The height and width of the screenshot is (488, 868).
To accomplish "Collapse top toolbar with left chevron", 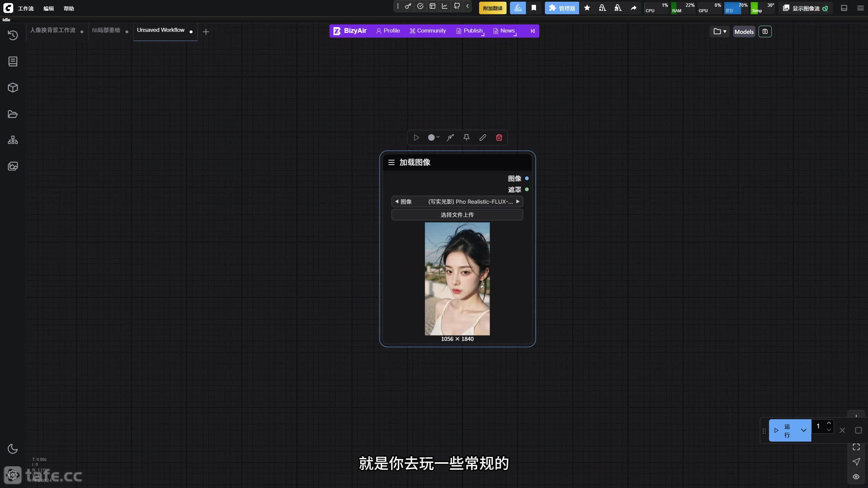I will [468, 6].
